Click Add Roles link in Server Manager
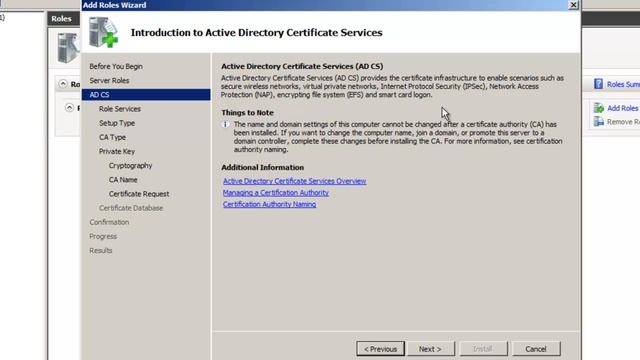Image resolution: width=640 pixels, height=360 pixels. tap(622, 108)
